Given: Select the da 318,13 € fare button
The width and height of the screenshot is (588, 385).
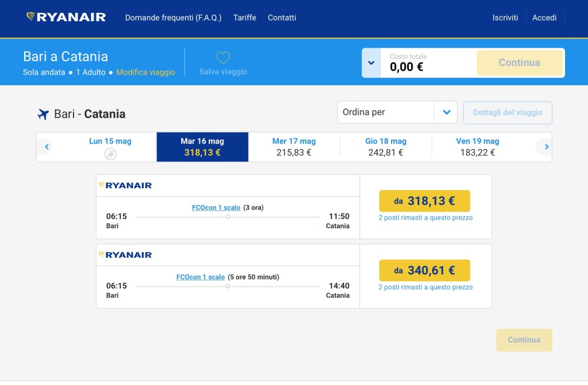Looking at the screenshot, I should (x=425, y=201).
